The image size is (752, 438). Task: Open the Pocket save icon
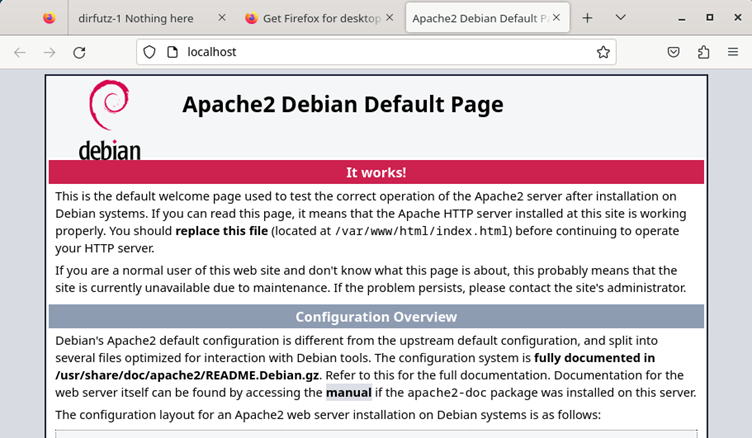[x=674, y=52]
